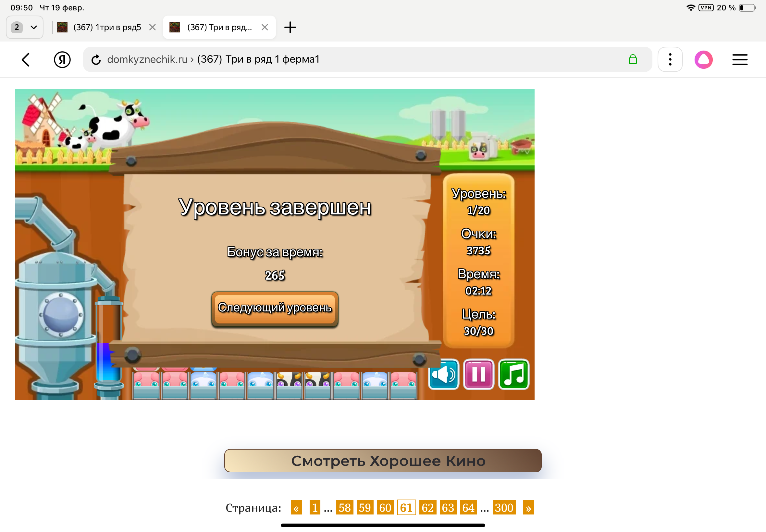766x532 pixels.
Task: Reload the page with refresh icon
Action: (96, 60)
